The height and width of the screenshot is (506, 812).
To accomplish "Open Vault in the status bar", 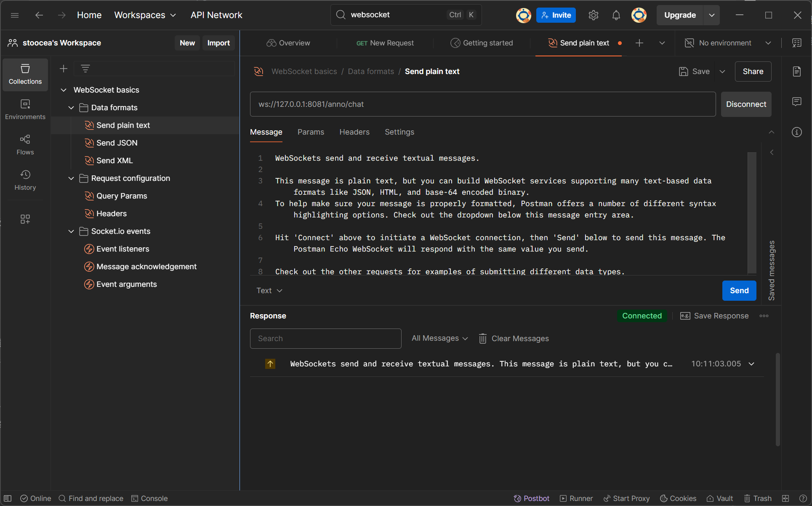I will (x=720, y=498).
